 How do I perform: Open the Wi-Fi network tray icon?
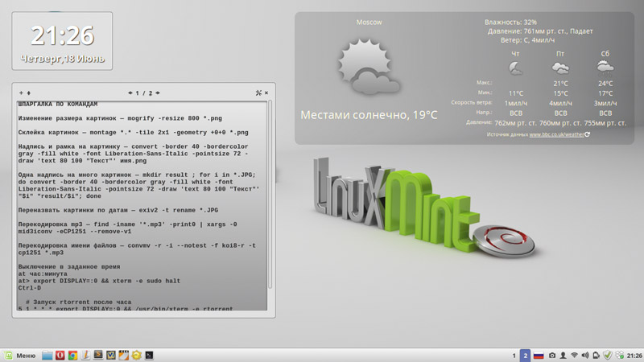pos(574,356)
